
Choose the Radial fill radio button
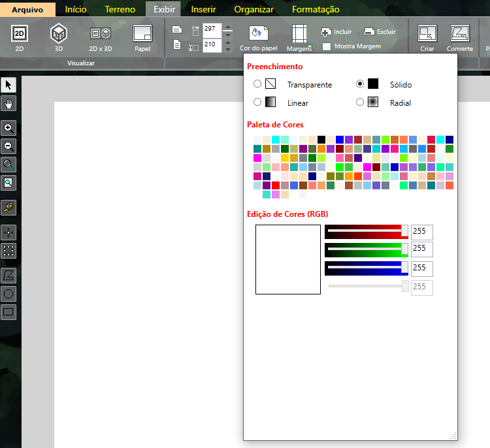[360, 103]
